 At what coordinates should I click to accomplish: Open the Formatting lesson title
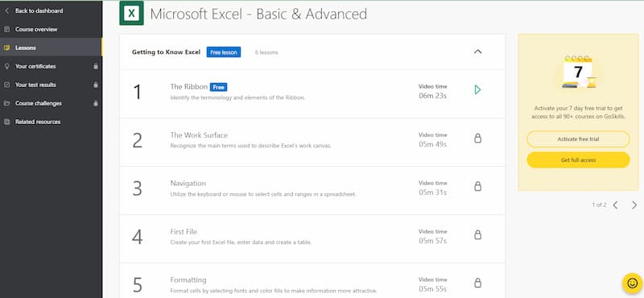point(188,280)
